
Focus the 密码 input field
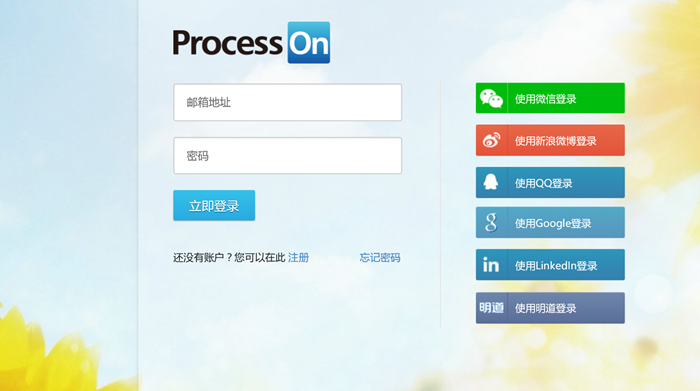288,156
